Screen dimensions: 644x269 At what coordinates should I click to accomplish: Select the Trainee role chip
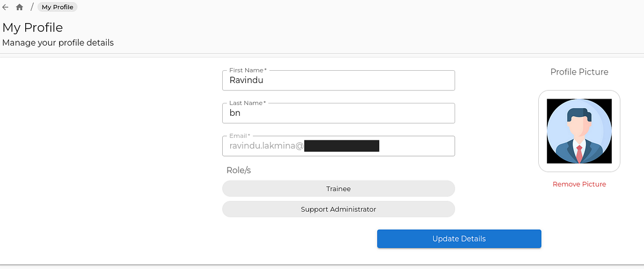pos(339,189)
